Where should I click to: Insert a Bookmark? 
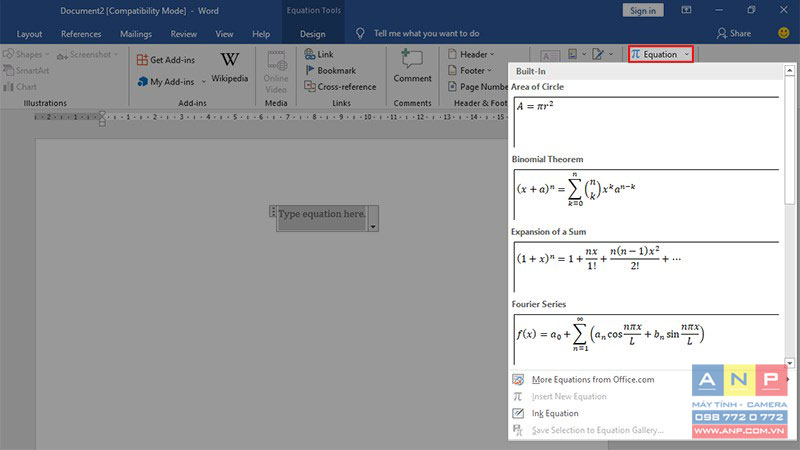(330, 70)
